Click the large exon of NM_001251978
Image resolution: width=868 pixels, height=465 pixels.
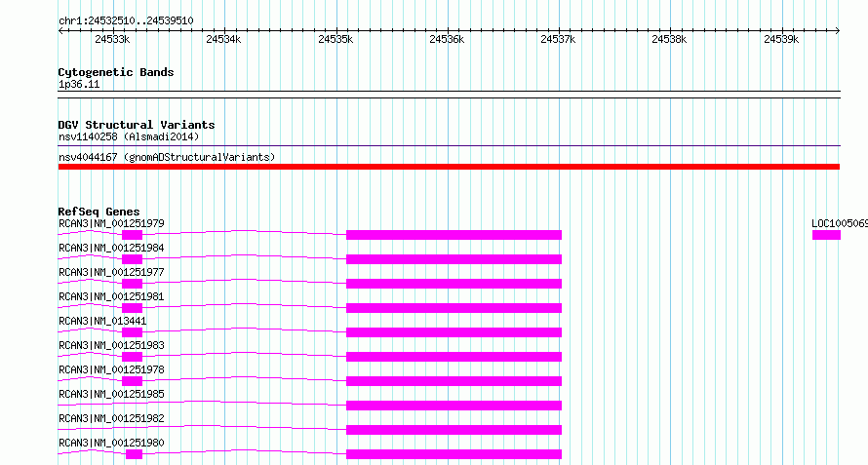[454, 381]
